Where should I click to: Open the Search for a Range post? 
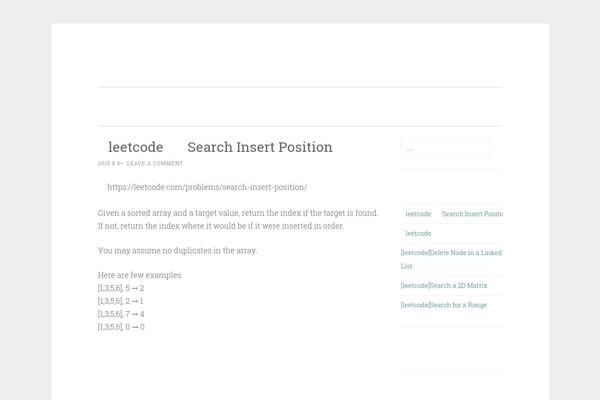coord(444,305)
